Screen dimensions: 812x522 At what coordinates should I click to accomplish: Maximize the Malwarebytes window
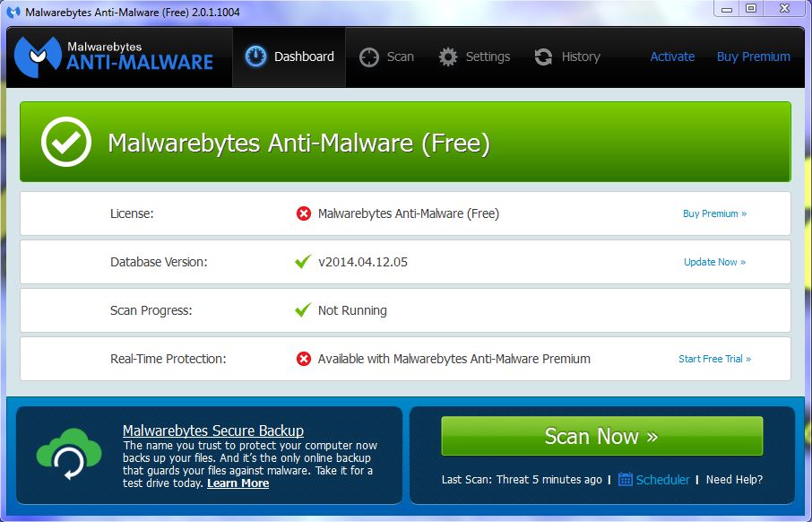(x=751, y=9)
